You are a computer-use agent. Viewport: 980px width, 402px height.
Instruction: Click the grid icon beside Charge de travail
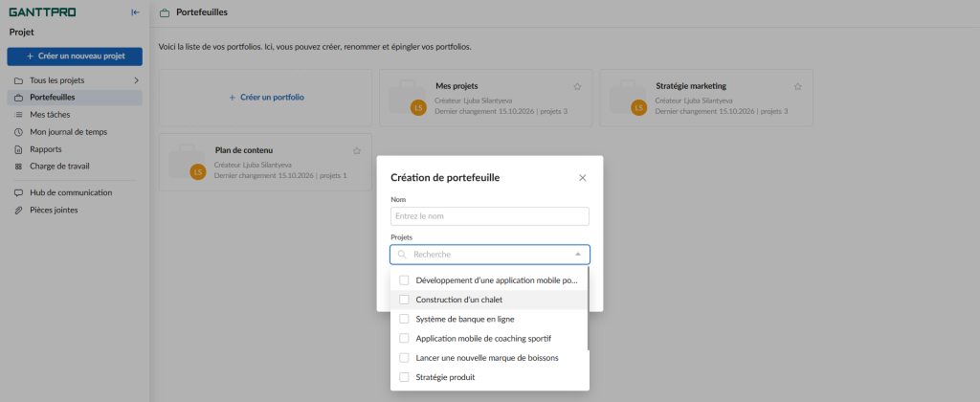(18, 167)
